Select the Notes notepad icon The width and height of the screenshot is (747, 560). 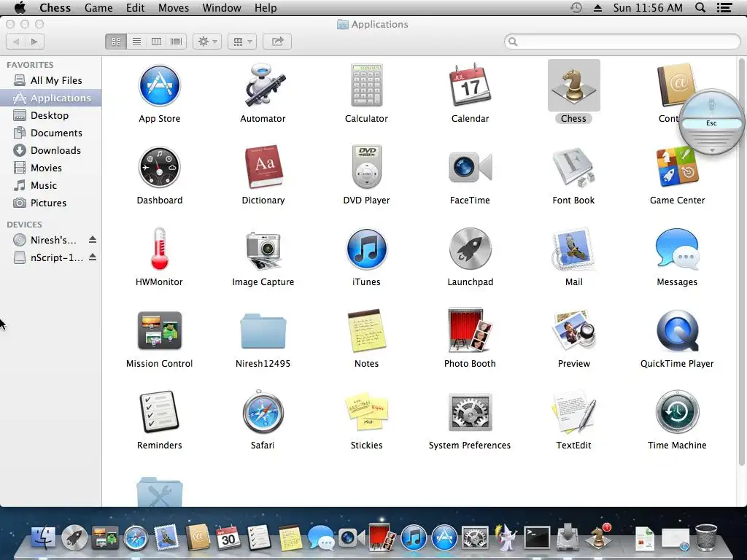[366, 331]
